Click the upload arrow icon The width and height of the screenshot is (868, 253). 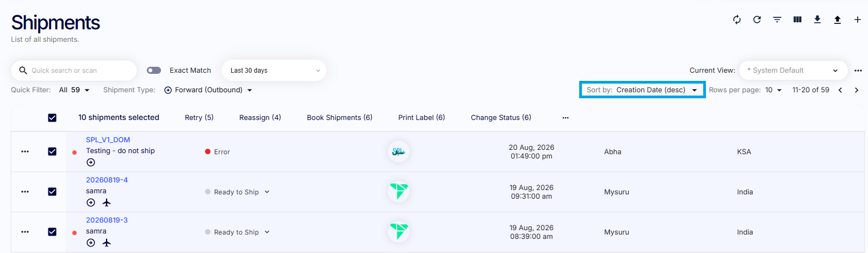pos(838,20)
